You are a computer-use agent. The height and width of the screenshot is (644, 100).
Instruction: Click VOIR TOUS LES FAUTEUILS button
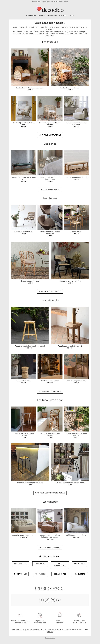[50, 135]
